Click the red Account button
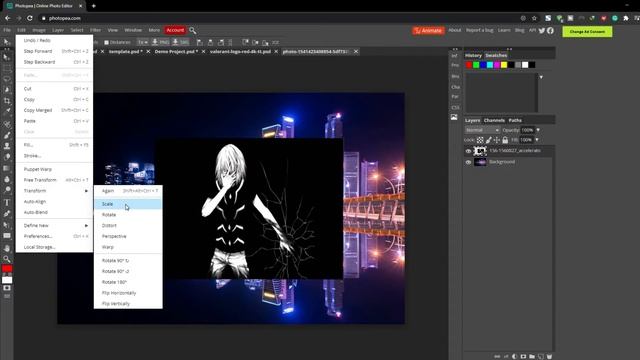The image size is (640, 360). [175, 30]
